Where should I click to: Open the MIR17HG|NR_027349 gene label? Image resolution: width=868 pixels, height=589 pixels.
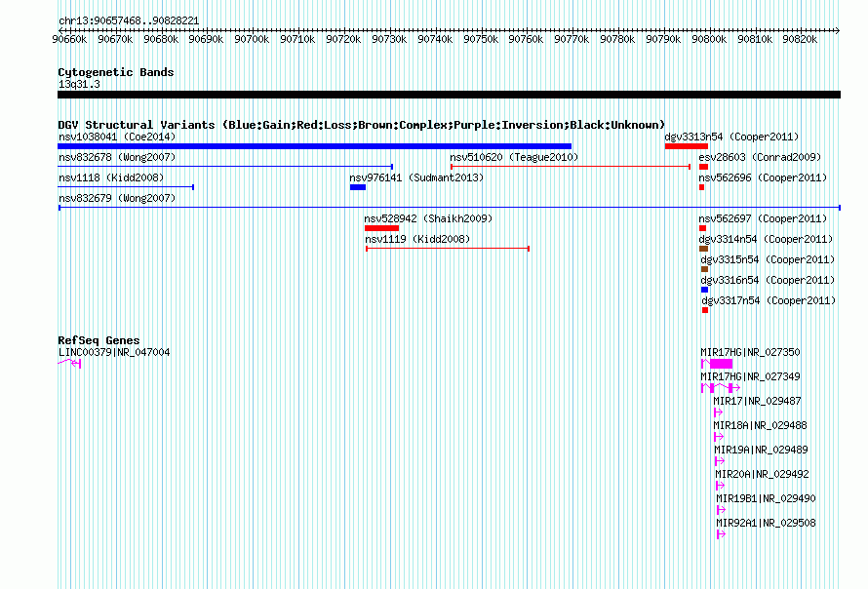(750, 376)
